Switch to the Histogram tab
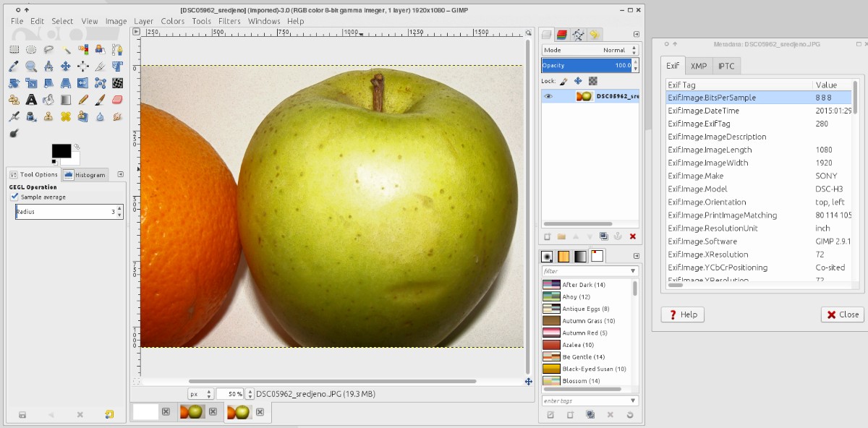The image size is (868, 428). coord(85,174)
